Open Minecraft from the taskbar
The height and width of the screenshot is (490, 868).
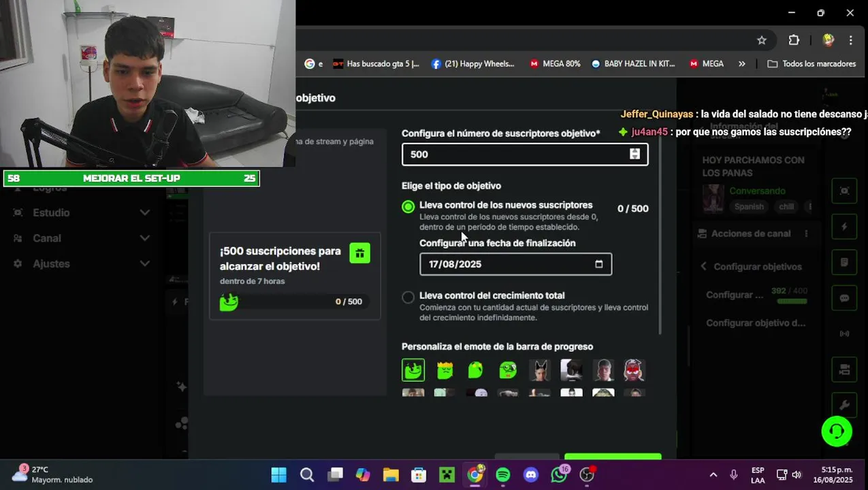pyautogui.click(x=447, y=475)
